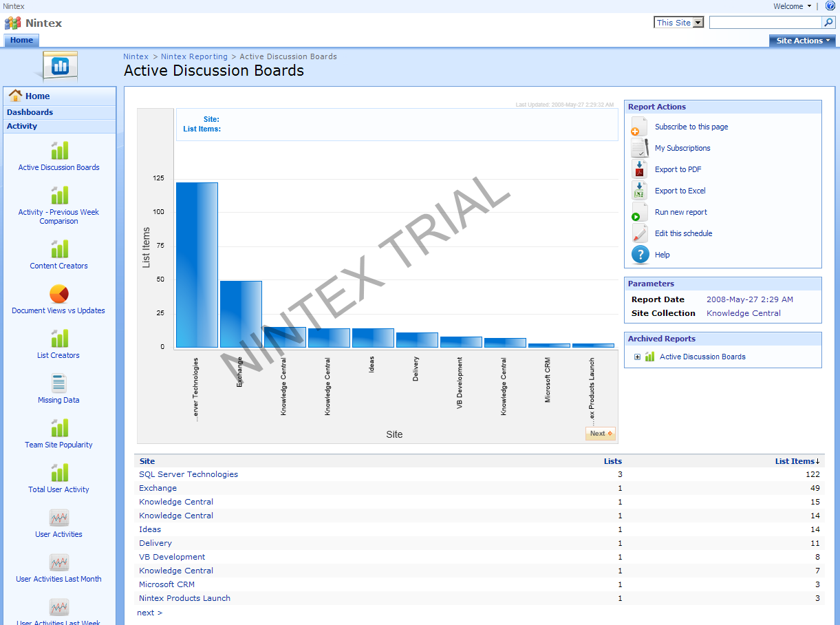Select the Home tab
The image size is (840, 625).
[21, 40]
